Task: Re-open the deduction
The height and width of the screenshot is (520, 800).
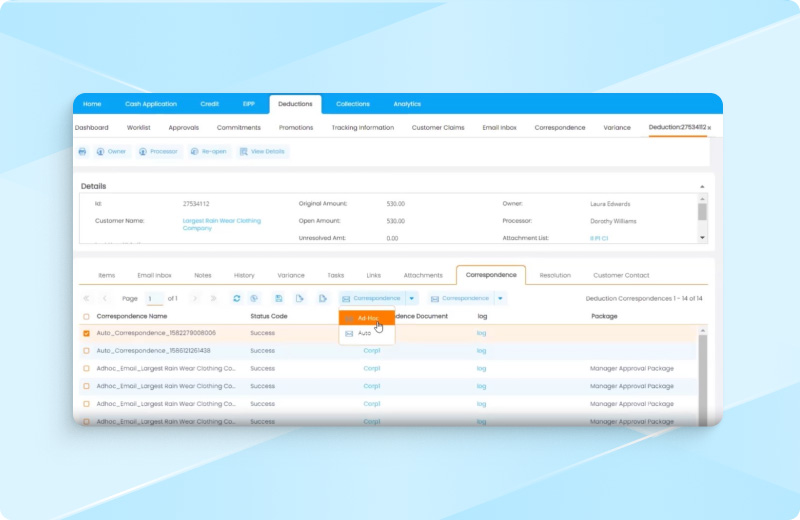Action: pyautogui.click(x=208, y=152)
